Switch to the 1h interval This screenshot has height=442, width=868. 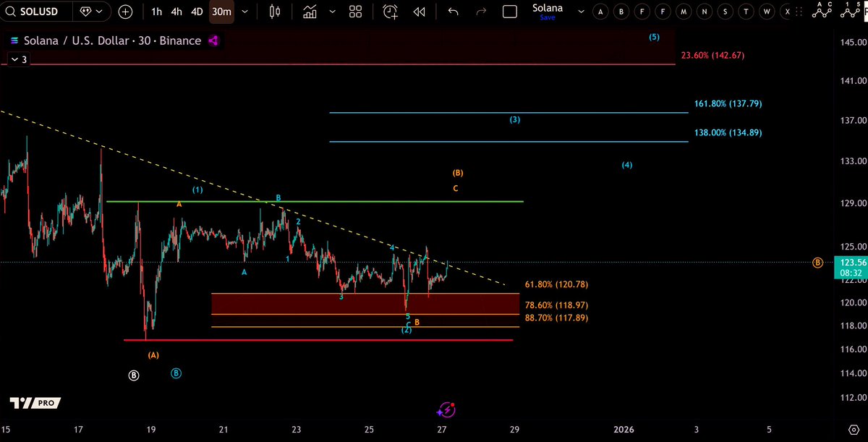(157, 12)
